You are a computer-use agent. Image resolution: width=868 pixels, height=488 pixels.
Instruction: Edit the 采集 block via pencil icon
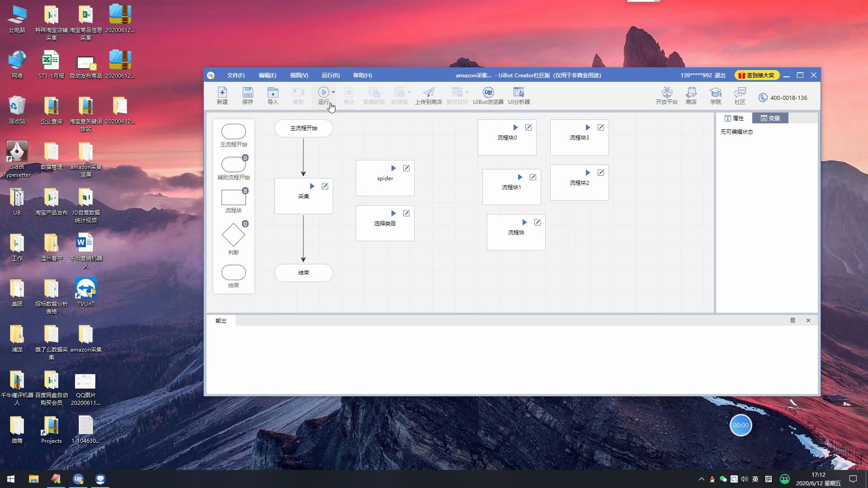coord(325,186)
